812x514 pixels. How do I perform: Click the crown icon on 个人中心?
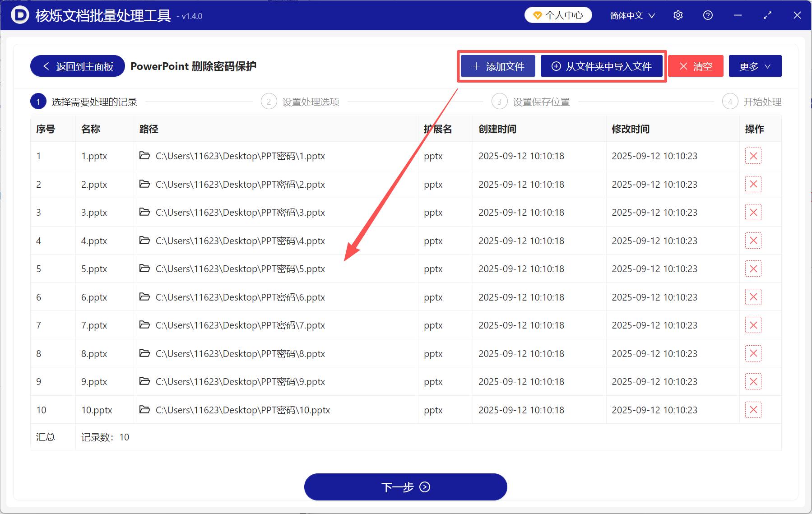[537, 14]
